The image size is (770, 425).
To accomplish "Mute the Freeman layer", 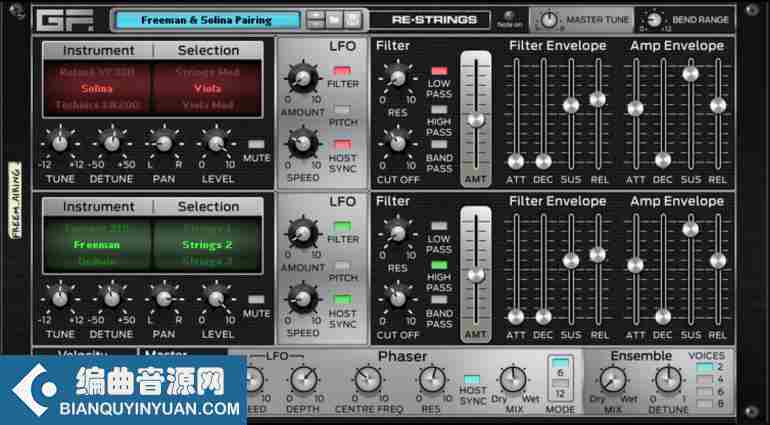I will (256, 300).
